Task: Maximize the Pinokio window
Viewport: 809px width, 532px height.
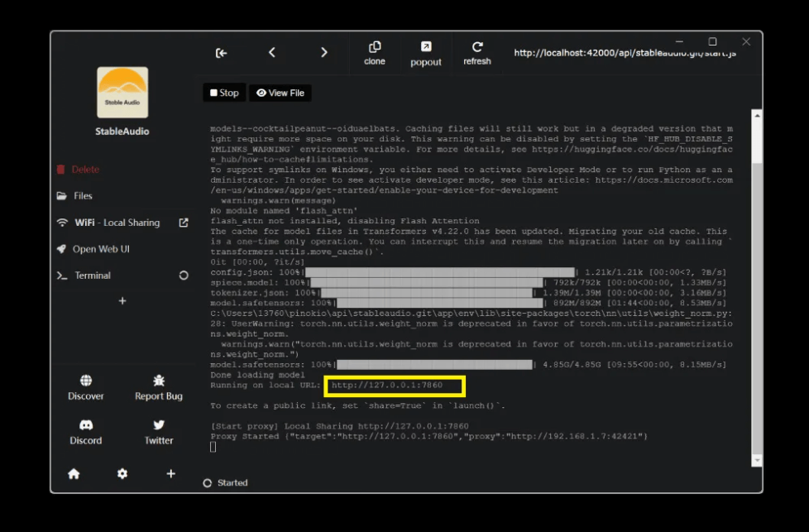Action: tap(712, 41)
